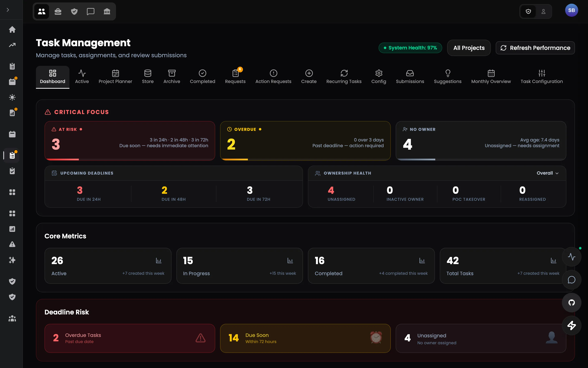Image resolution: width=588 pixels, height=368 pixels.
Task: Select the bank building icon in top toolbar
Action: click(107, 11)
